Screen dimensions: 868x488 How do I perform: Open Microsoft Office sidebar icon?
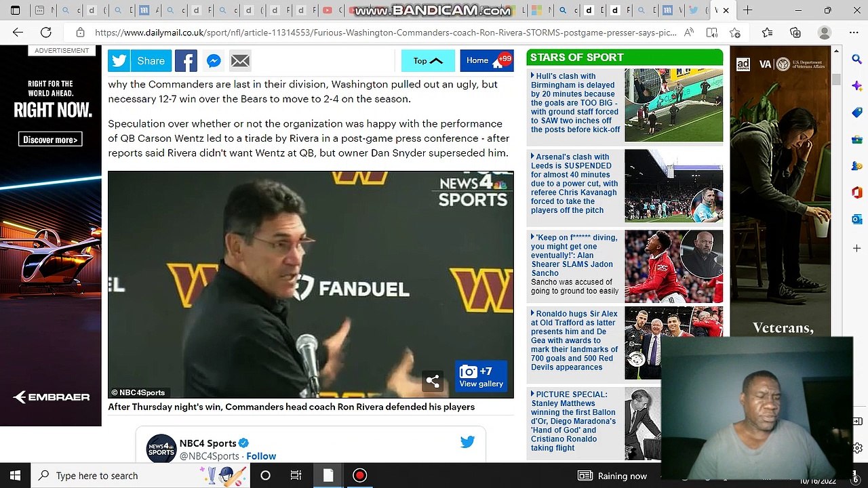(856, 192)
